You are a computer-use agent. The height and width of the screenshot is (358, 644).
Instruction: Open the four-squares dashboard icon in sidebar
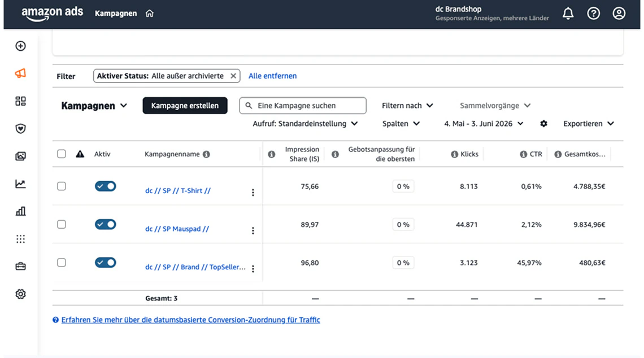coord(20,101)
